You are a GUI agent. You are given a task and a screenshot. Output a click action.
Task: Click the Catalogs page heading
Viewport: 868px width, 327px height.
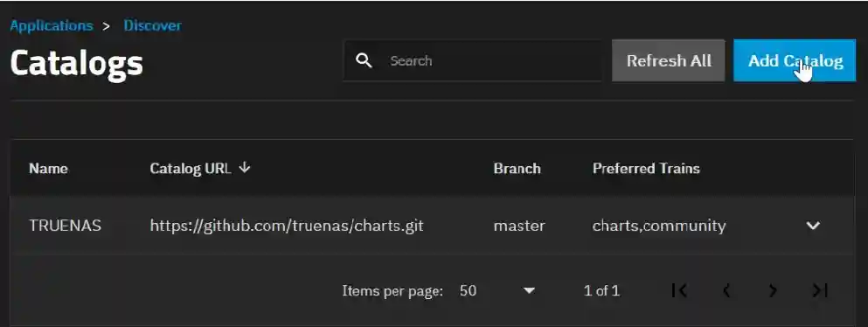click(x=76, y=63)
